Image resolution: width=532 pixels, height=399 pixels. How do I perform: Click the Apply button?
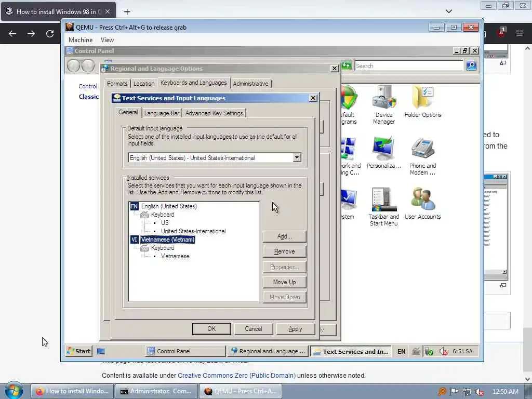click(296, 328)
